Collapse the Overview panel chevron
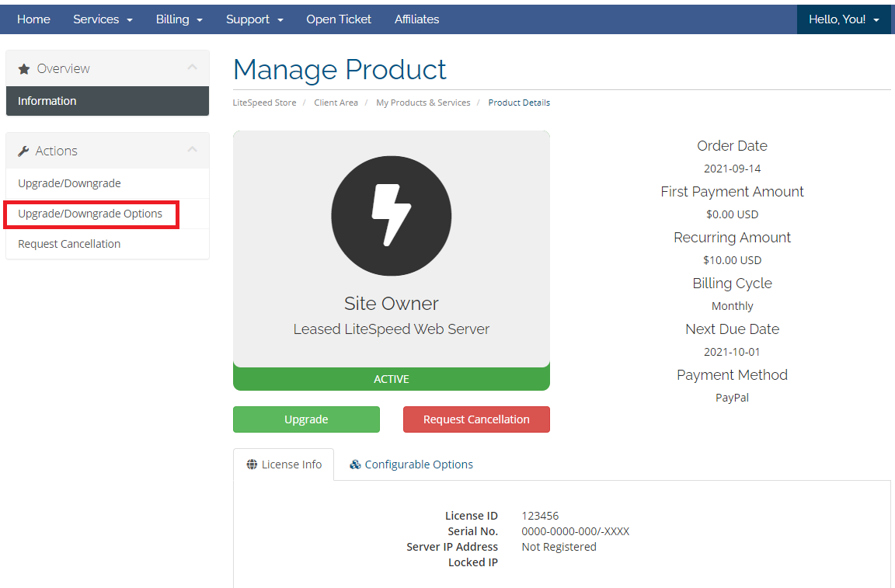This screenshot has width=895, height=588. point(193,68)
